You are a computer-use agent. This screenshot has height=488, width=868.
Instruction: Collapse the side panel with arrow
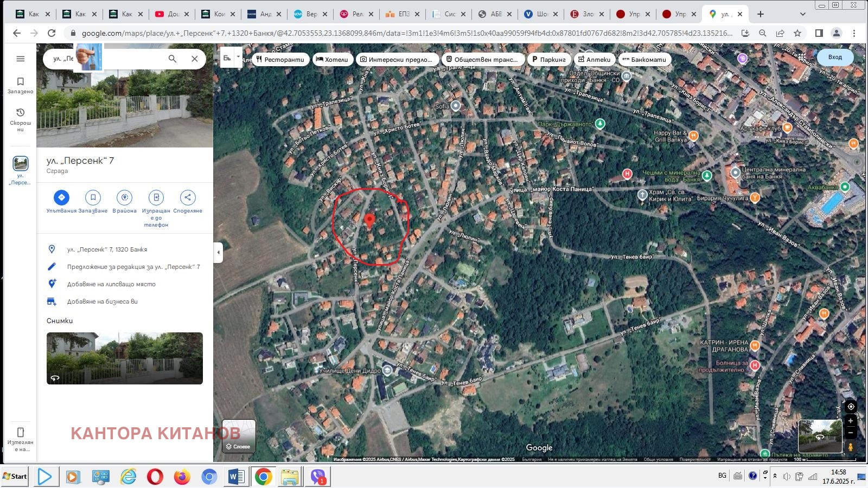218,252
